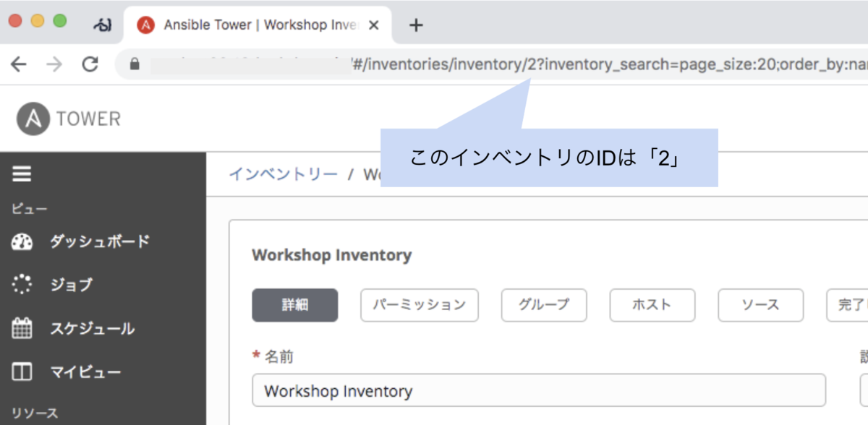Click the 名前 input field

[x=539, y=391]
